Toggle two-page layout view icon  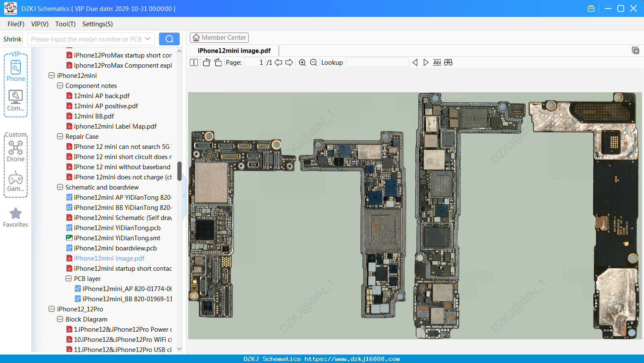click(194, 63)
